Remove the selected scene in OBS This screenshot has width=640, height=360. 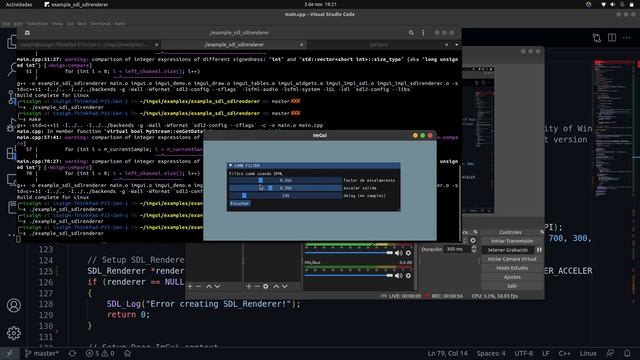198,287
